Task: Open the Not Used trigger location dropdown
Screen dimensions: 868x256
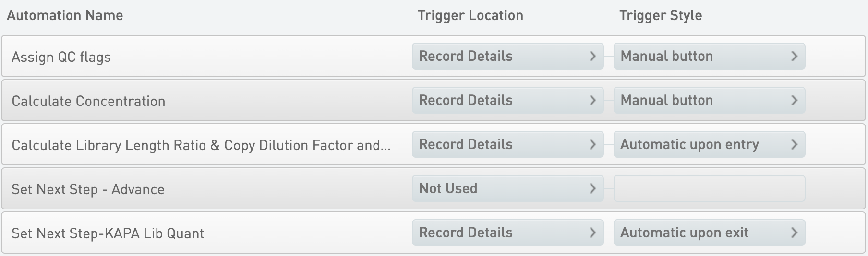Action: click(507, 188)
